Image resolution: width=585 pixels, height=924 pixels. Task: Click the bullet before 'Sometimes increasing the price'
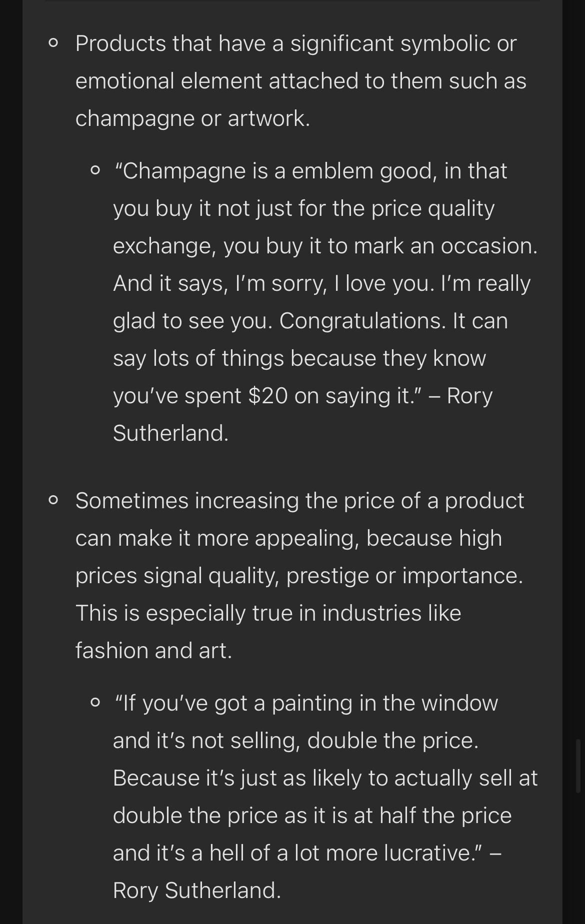point(53,500)
